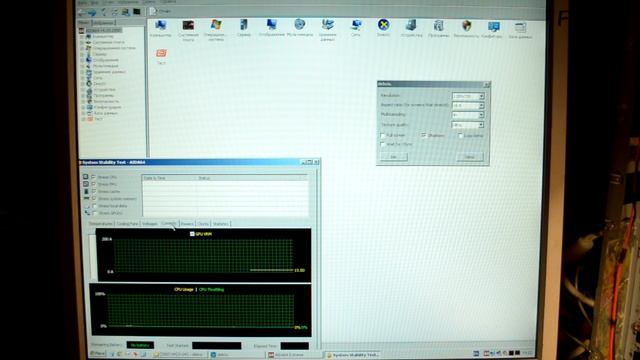The width and height of the screenshot is (640, 360).
Task: Select Системная плата in the left tree
Action: point(108,42)
